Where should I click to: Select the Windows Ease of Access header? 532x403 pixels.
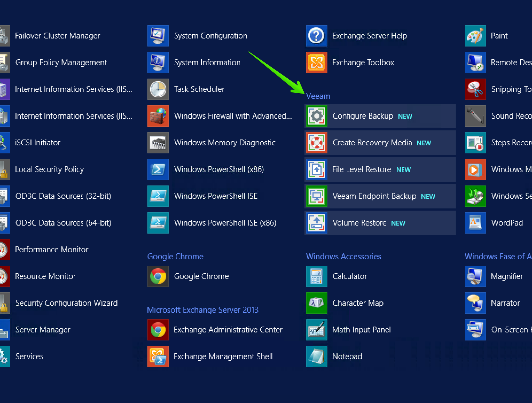pyautogui.click(x=498, y=257)
